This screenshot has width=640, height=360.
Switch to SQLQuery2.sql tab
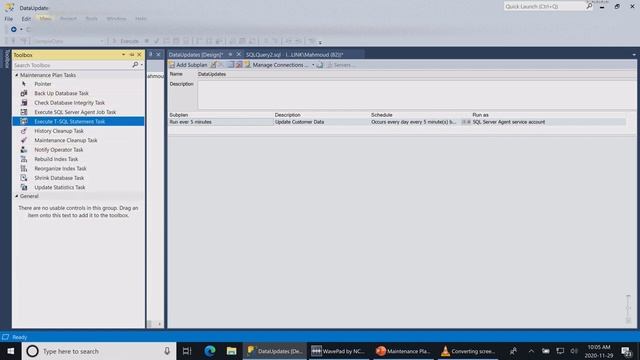294,54
